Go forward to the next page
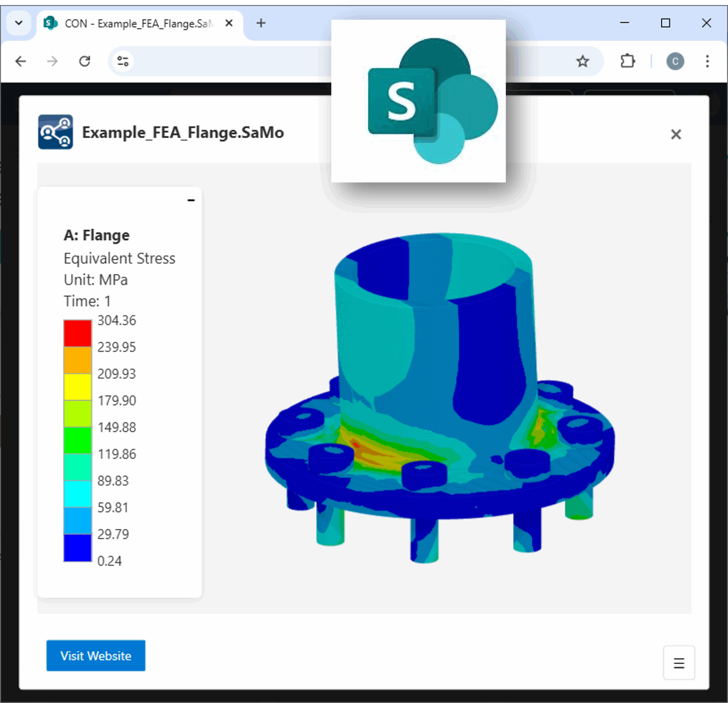The height and width of the screenshot is (703, 728). pos(53,61)
